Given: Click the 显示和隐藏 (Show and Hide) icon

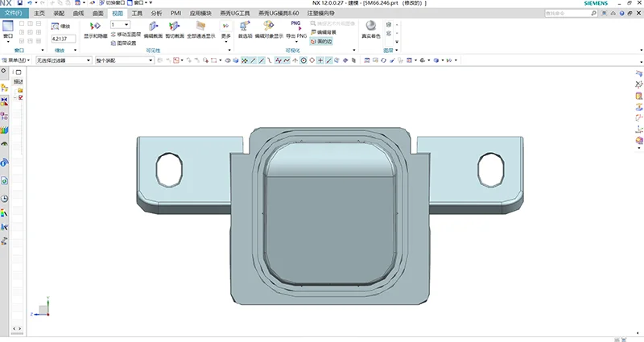Looking at the screenshot, I should (x=95, y=27).
